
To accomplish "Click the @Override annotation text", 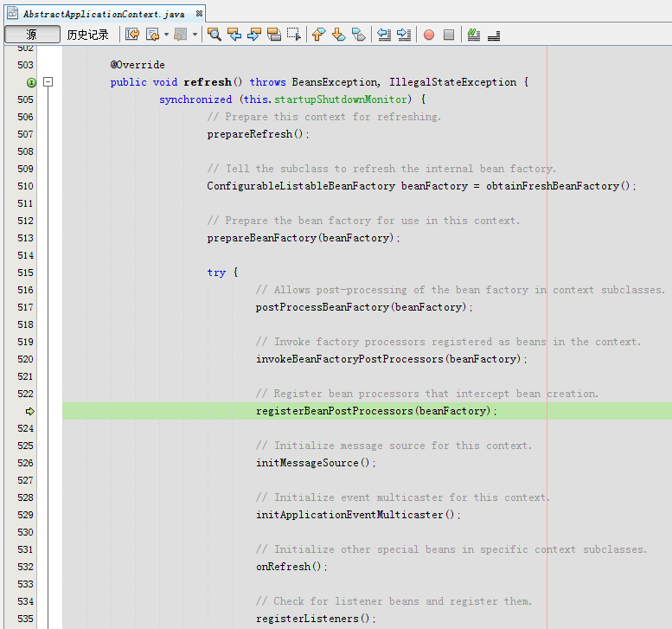I will coord(138,65).
